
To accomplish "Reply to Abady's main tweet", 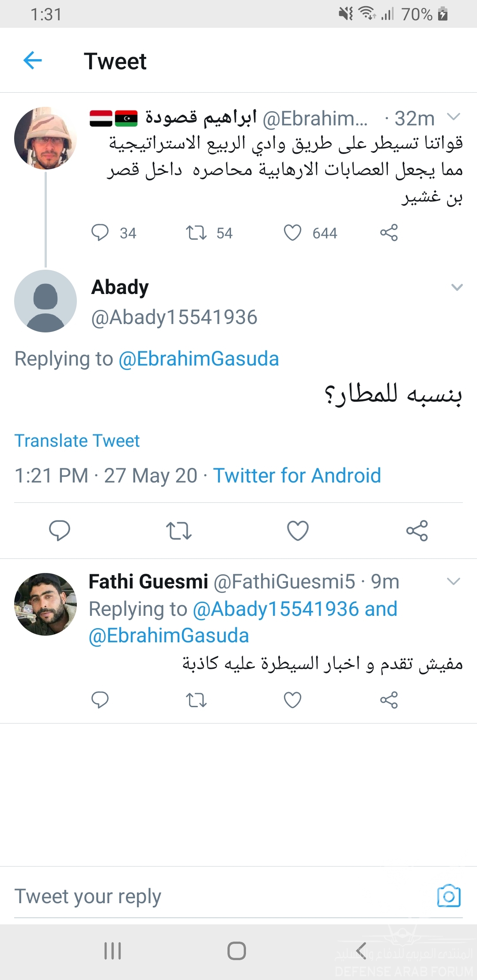I will pos(60,530).
